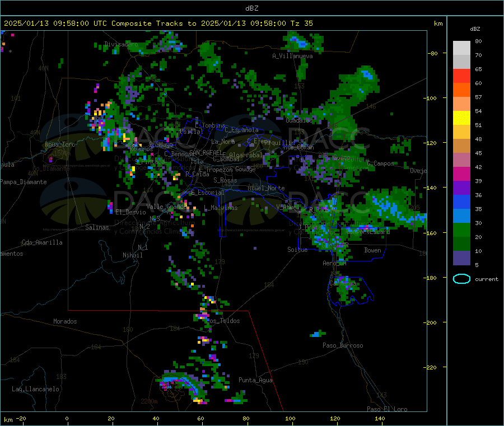Click the 'dBZ' title at top center
504x426 pixels.
[x=251, y=8]
